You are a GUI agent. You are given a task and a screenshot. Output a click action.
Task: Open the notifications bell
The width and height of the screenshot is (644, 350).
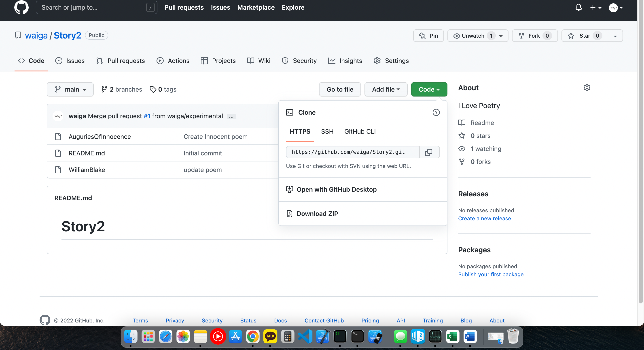(578, 8)
